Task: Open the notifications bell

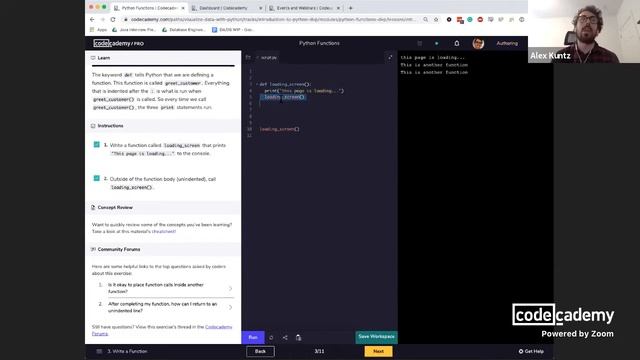Action: (x=457, y=43)
